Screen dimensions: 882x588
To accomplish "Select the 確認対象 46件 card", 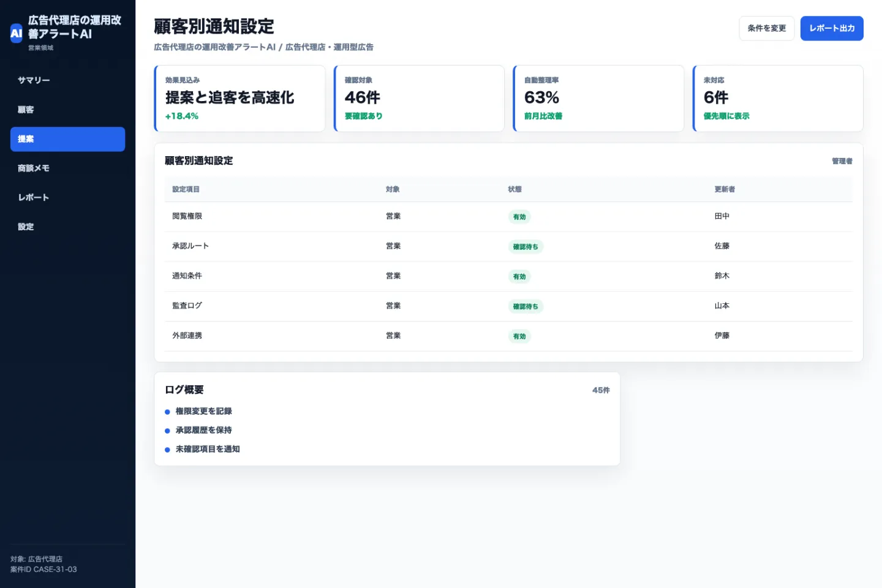I will point(419,98).
